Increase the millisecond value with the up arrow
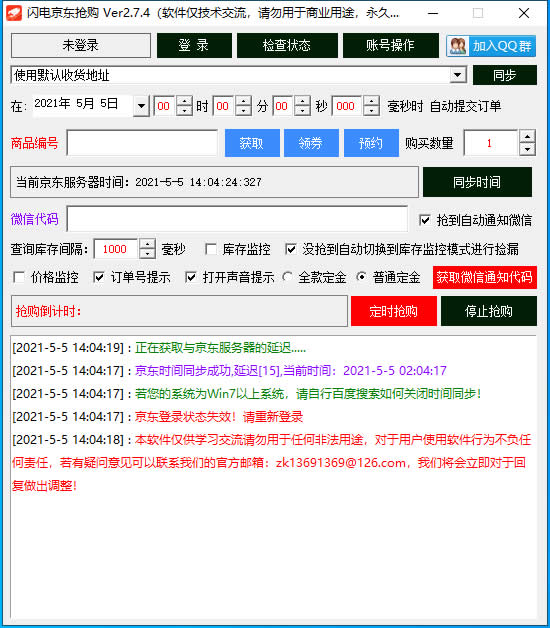Screen dimensions: 550x628 point(372,101)
